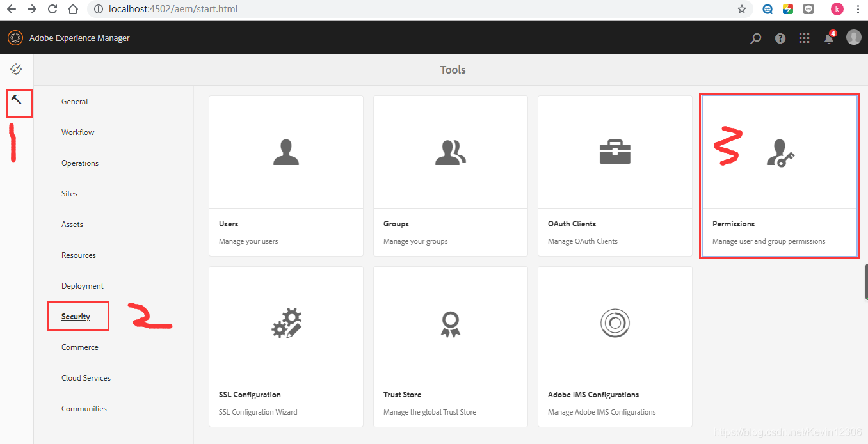Select Sites in the Tools menu
The height and width of the screenshot is (444, 868).
point(69,194)
